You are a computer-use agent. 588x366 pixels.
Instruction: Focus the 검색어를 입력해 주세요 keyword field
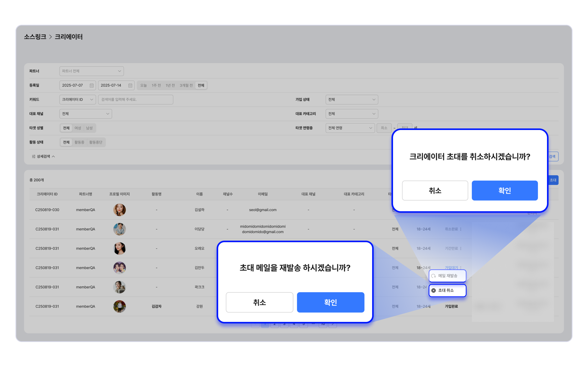(136, 100)
